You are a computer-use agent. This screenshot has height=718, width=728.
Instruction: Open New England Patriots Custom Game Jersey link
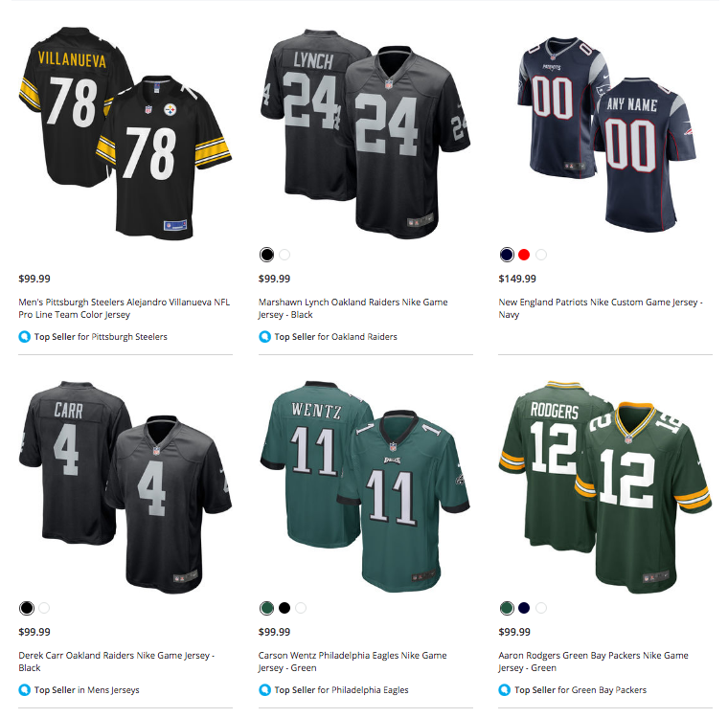tap(601, 308)
